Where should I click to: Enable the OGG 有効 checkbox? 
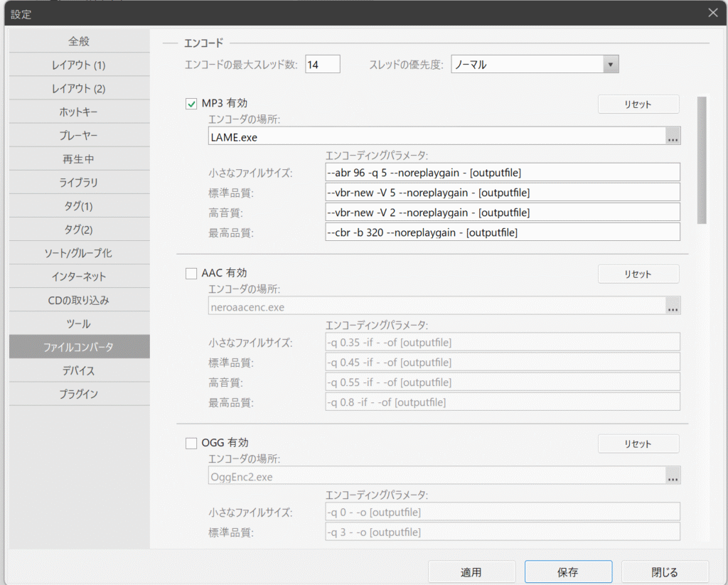(191, 444)
